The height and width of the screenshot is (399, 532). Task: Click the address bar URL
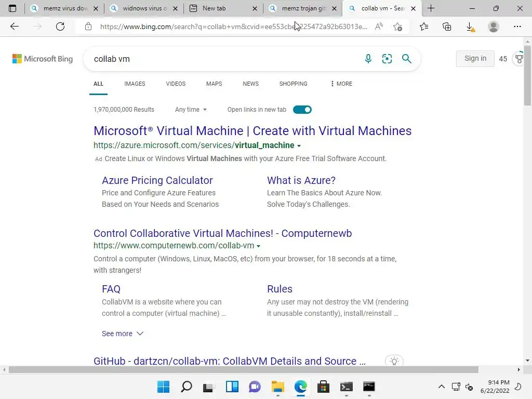pos(233,26)
